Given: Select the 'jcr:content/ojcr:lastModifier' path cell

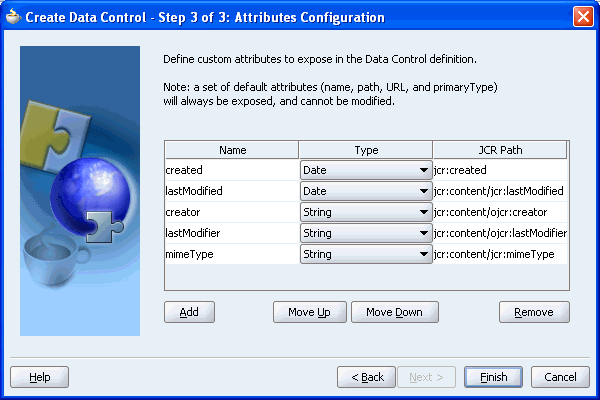Looking at the screenshot, I should tap(500, 233).
